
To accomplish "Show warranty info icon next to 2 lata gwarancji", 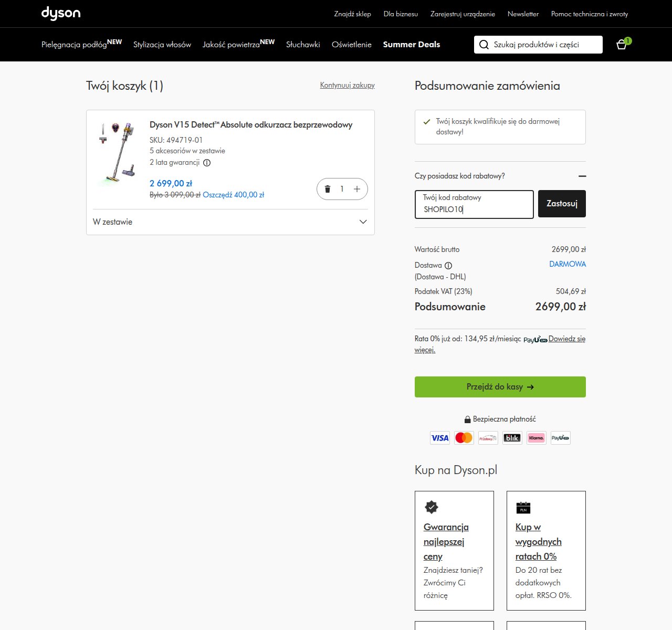I will click(207, 163).
